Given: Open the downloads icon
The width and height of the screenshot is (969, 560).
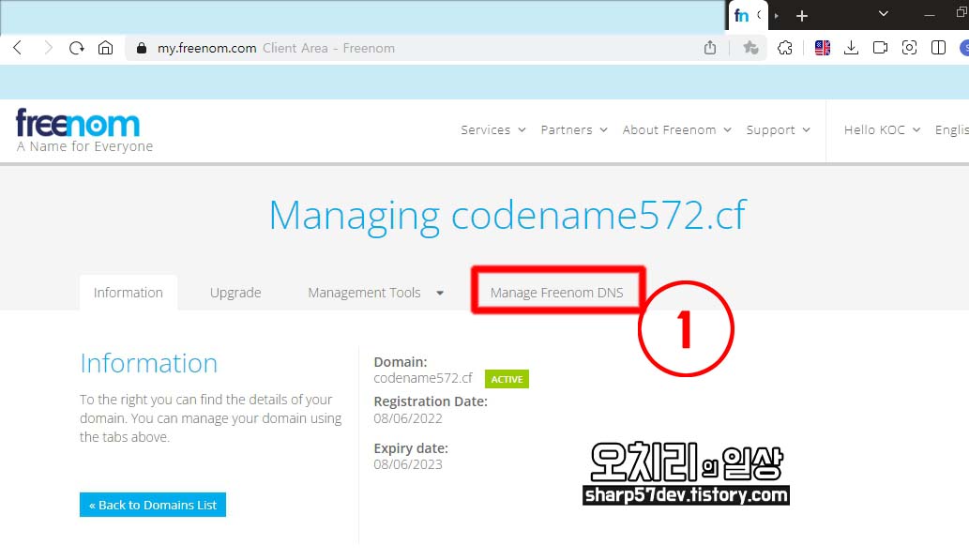Looking at the screenshot, I should click(851, 48).
